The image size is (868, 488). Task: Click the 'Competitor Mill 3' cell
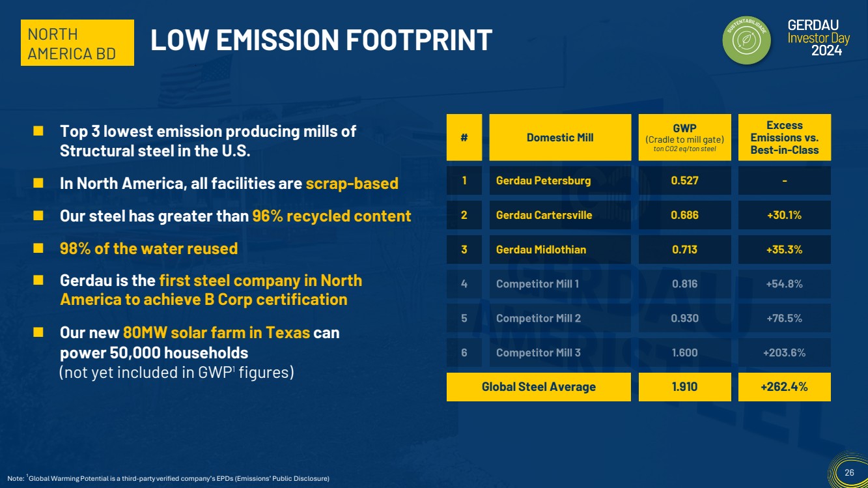pyautogui.click(x=560, y=352)
